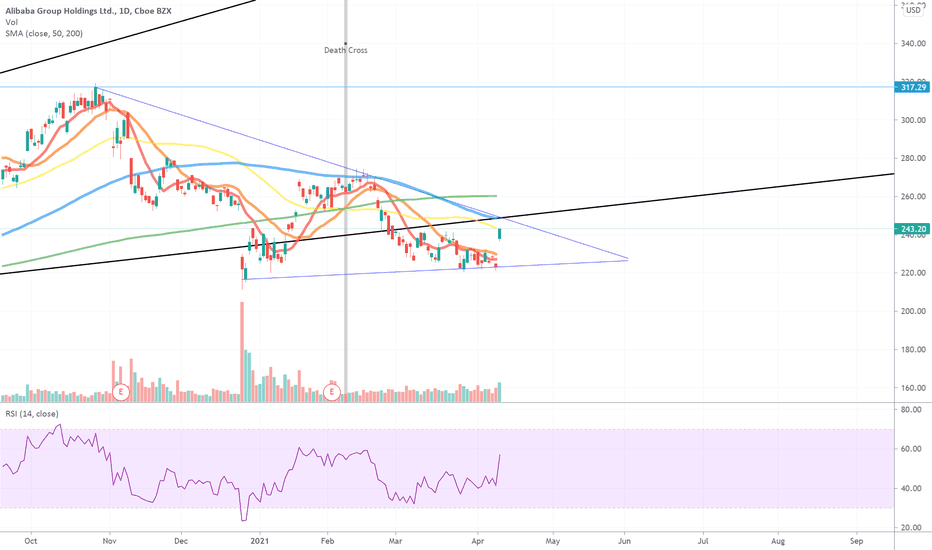Click the 300.00 price axis value
Viewport: 932px width, 550px height.
[x=914, y=120]
